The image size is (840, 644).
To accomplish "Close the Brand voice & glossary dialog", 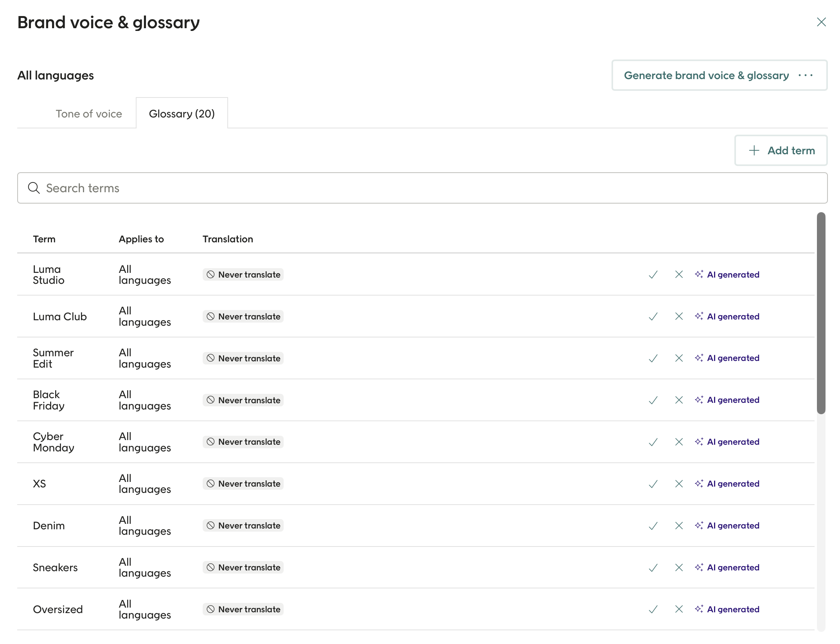I will point(821,22).
